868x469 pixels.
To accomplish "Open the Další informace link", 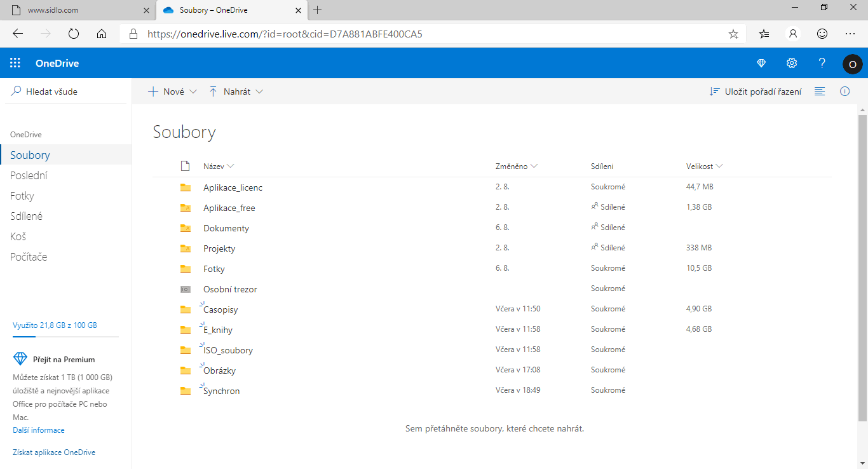I will [38, 430].
